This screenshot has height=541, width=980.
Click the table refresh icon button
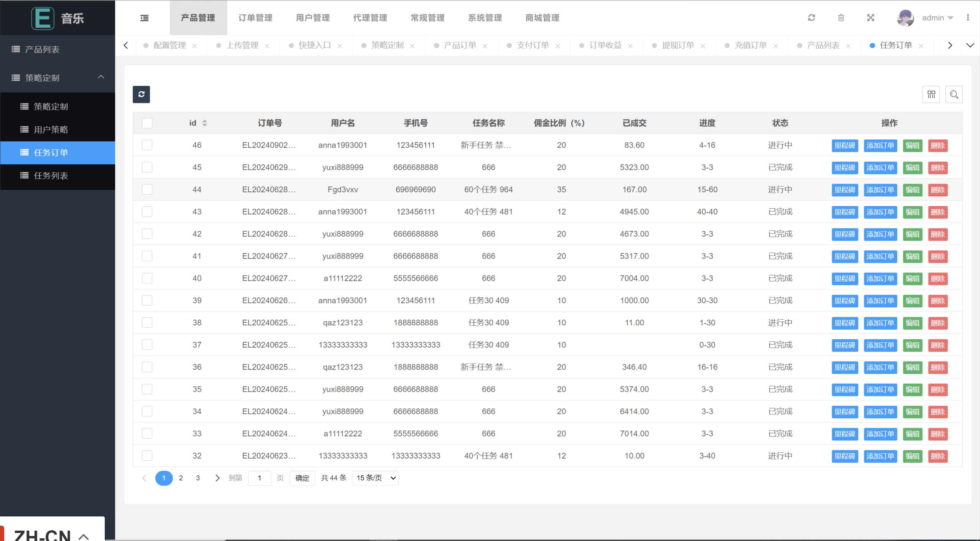tap(141, 94)
